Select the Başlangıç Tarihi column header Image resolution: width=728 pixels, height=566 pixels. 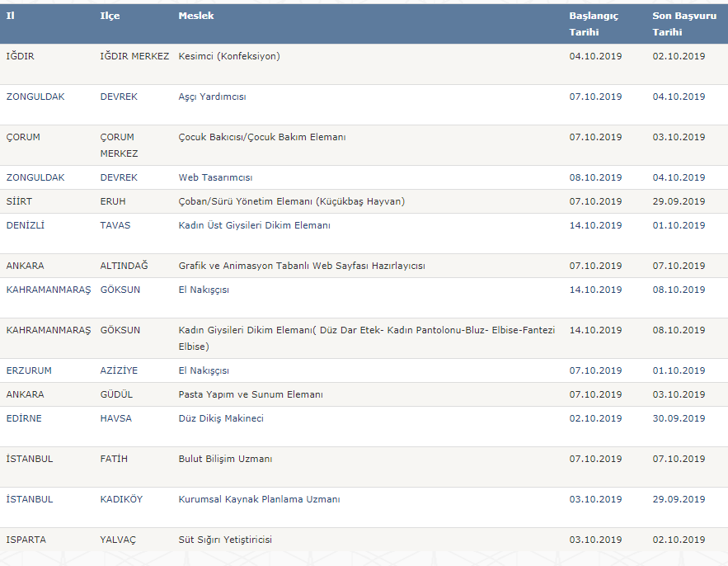(x=594, y=24)
